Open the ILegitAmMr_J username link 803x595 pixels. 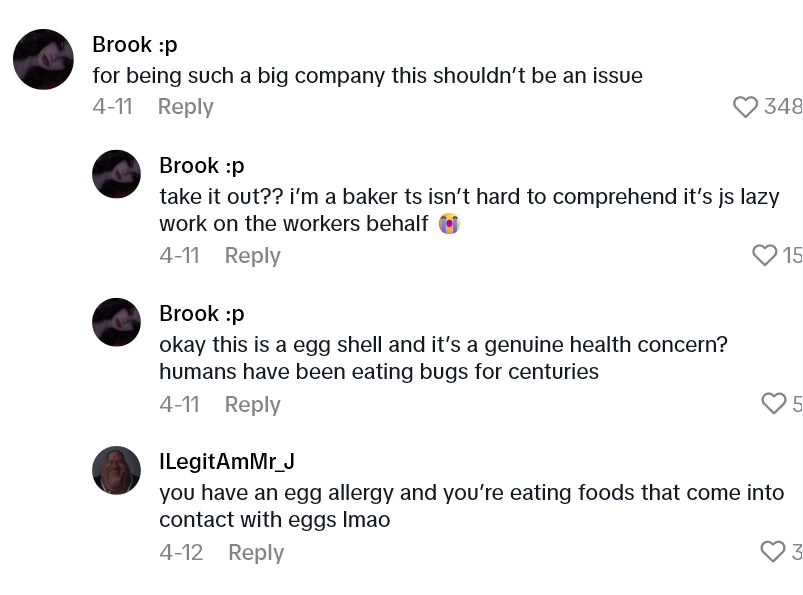(x=226, y=461)
